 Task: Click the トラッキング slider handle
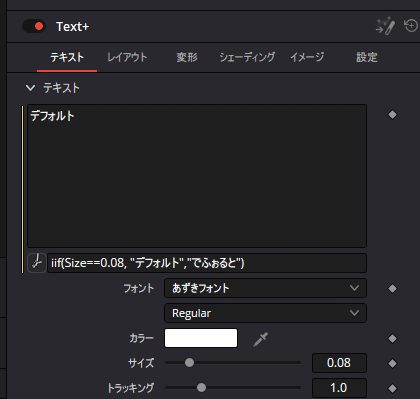(201, 388)
